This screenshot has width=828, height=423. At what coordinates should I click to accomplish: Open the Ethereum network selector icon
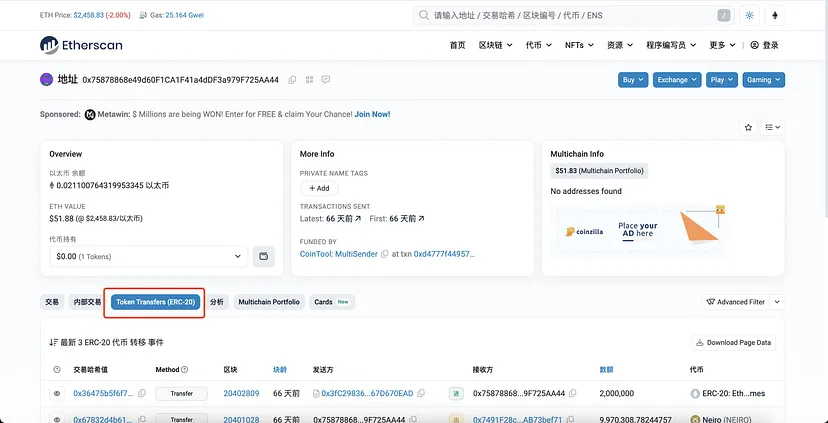(775, 15)
